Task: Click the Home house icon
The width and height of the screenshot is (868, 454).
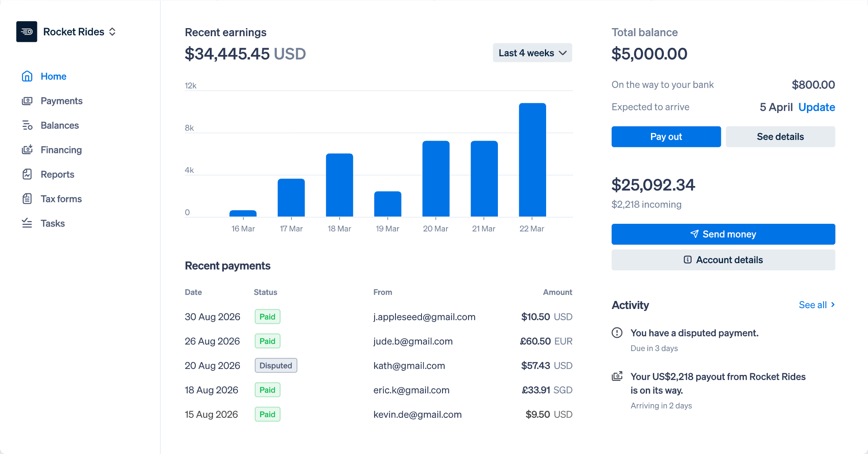Action: pyautogui.click(x=27, y=76)
